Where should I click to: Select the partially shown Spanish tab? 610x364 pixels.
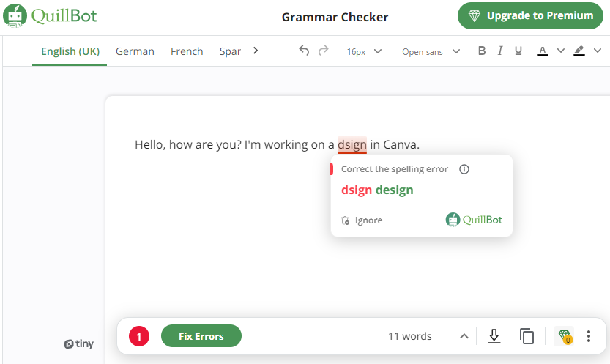[230, 51]
